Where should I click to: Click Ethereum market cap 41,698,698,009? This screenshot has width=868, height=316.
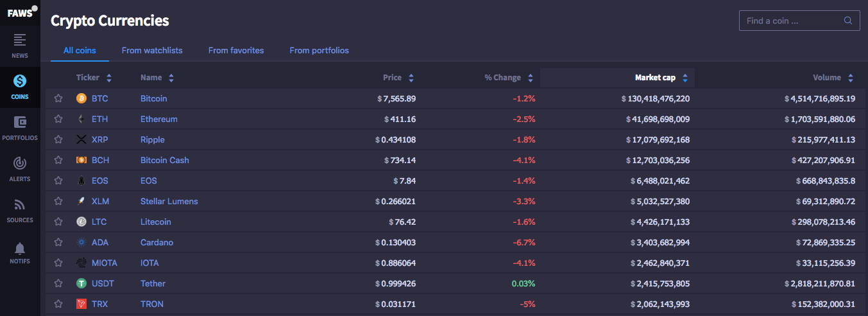[658, 119]
